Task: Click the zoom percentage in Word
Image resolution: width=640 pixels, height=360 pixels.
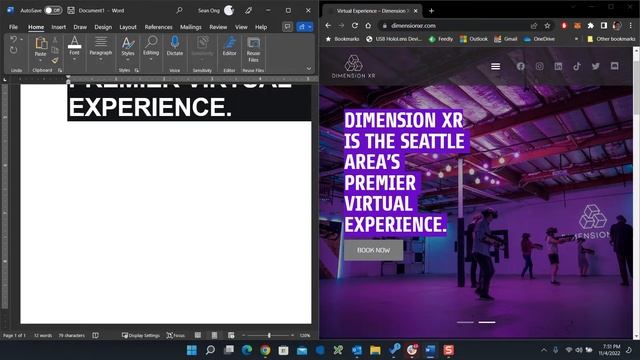Action: tap(304, 336)
